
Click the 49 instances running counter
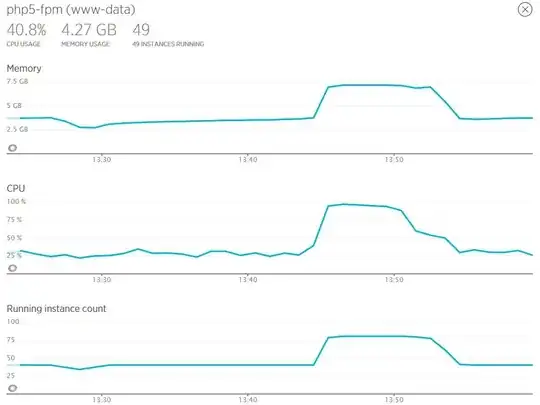[141, 30]
